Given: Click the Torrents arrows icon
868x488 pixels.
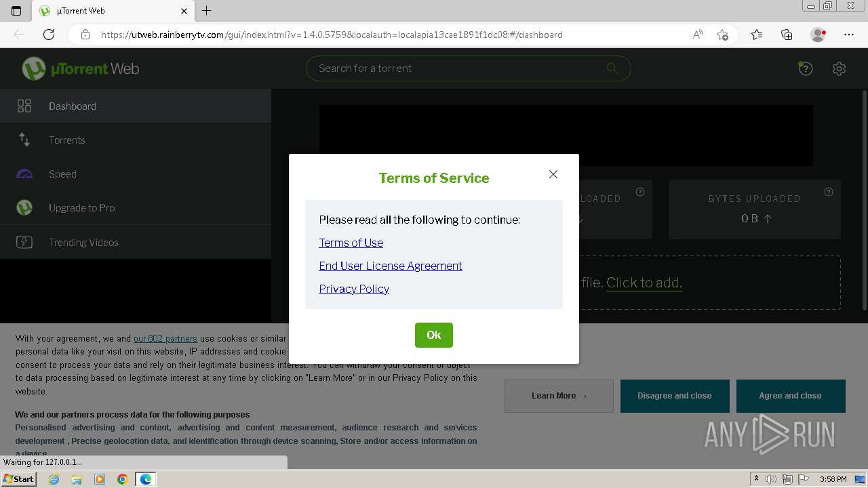Looking at the screenshot, I should [24, 140].
